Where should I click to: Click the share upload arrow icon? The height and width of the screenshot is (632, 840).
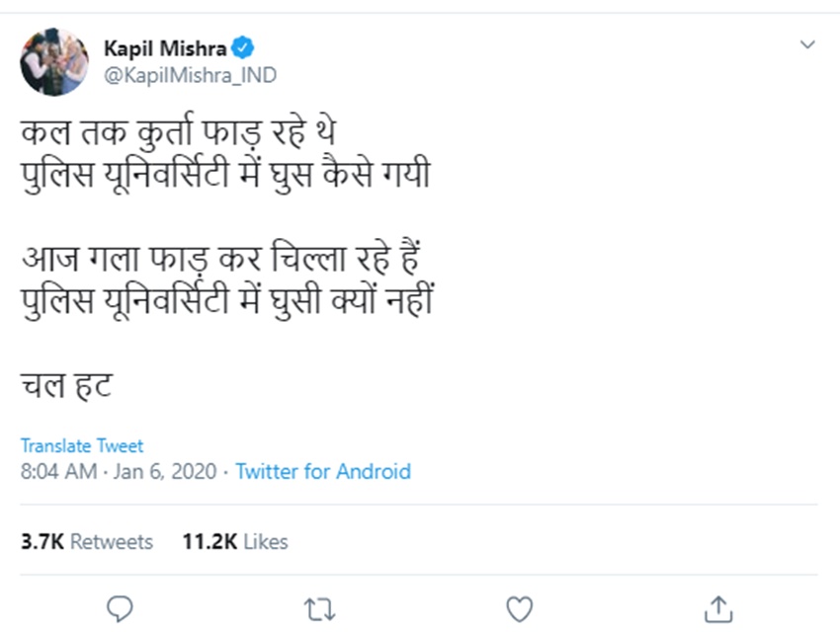pos(719,608)
